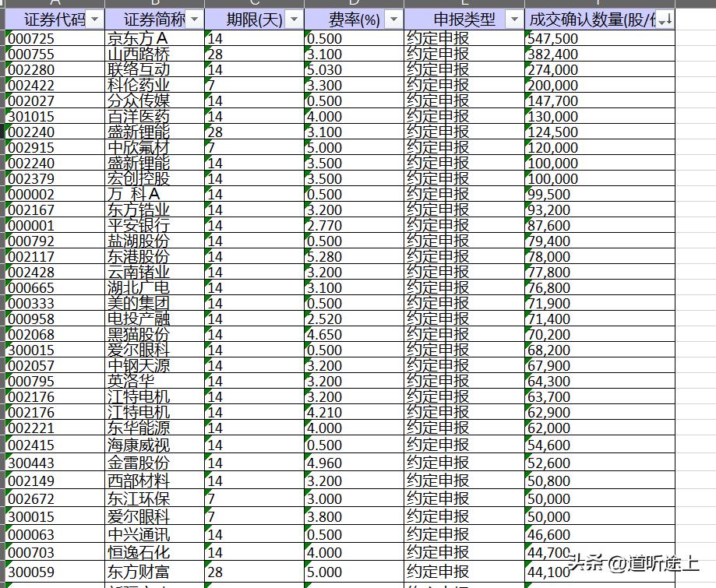Select quantity cell 382,400
Viewport: 716px width, 588px height.
600,54
